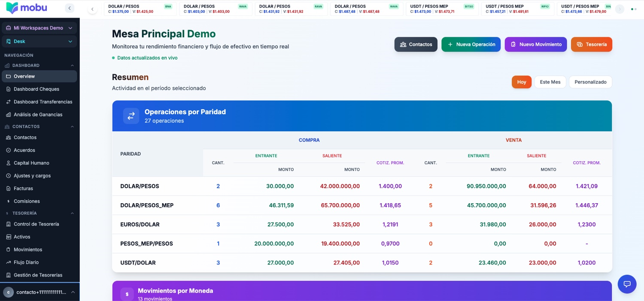Click the swap arrows icon in Operaciones por Paridad
The height and width of the screenshot is (301, 644).
click(x=131, y=116)
